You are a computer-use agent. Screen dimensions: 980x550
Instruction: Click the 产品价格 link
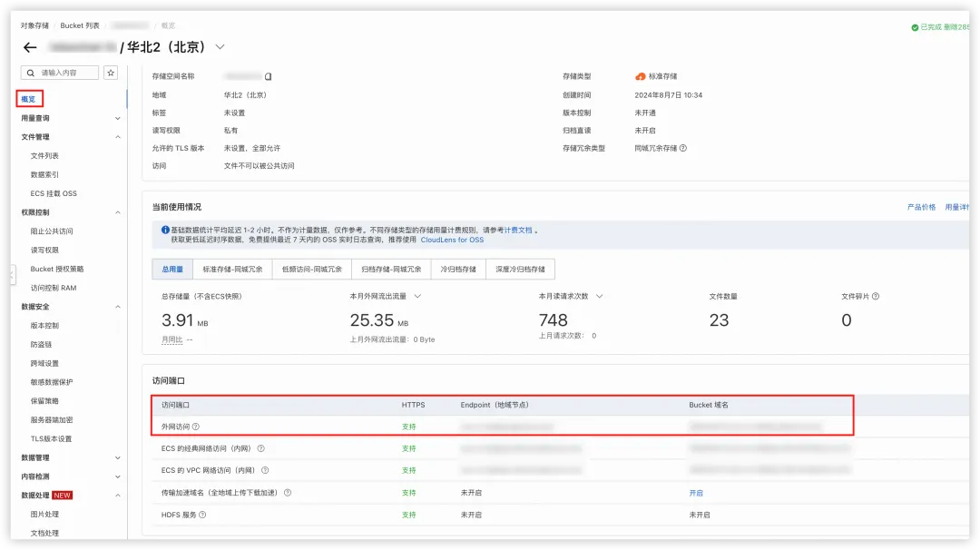pos(921,208)
